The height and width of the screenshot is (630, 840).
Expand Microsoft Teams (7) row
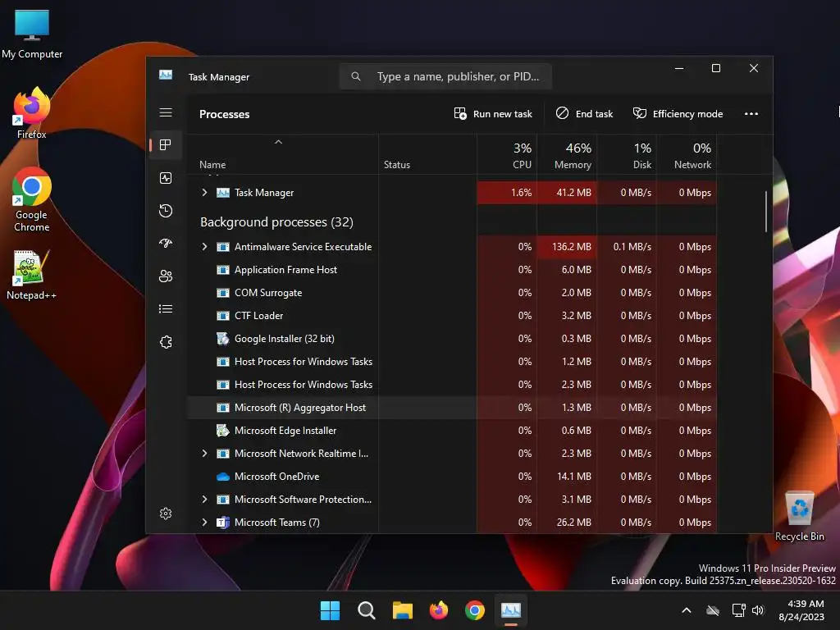(204, 523)
